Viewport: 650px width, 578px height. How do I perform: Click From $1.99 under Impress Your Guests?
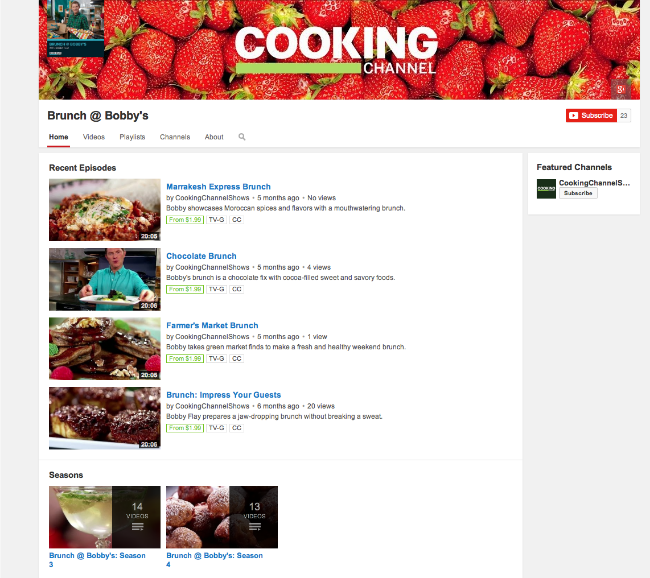click(x=185, y=428)
